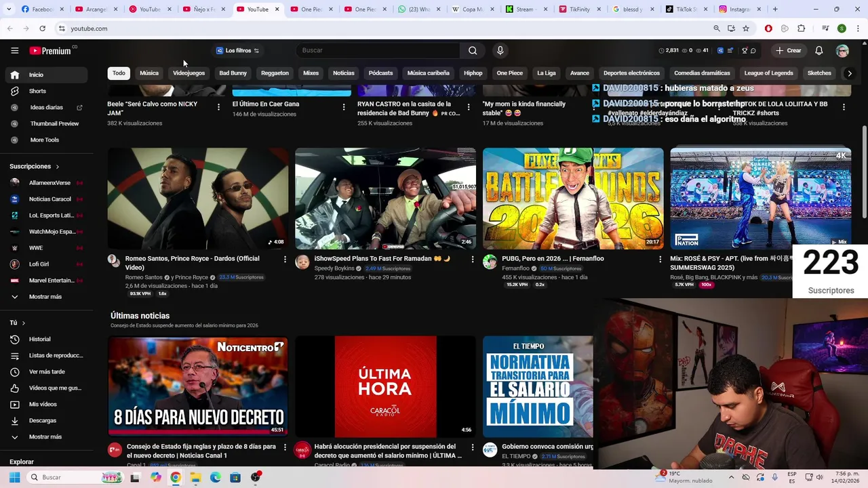Play 8 días para nuevo decreto thumbnail
The height and width of the screenshot is (488, 868).
point(198,386)
